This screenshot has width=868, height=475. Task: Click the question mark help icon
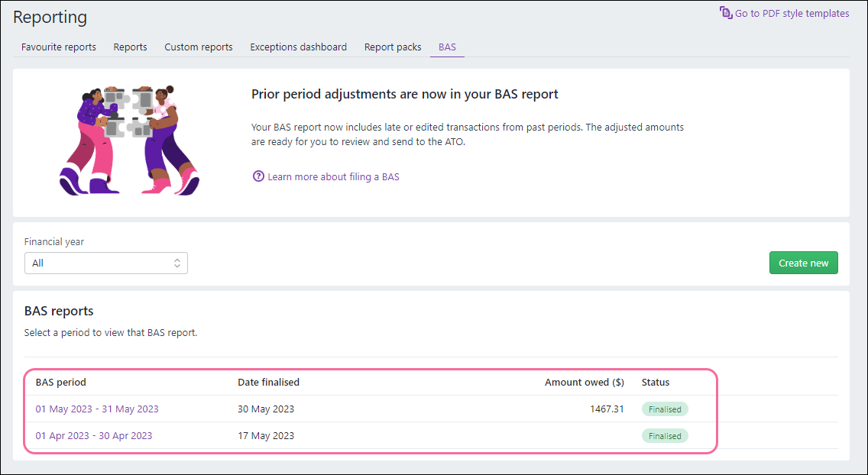pos(258,176)
